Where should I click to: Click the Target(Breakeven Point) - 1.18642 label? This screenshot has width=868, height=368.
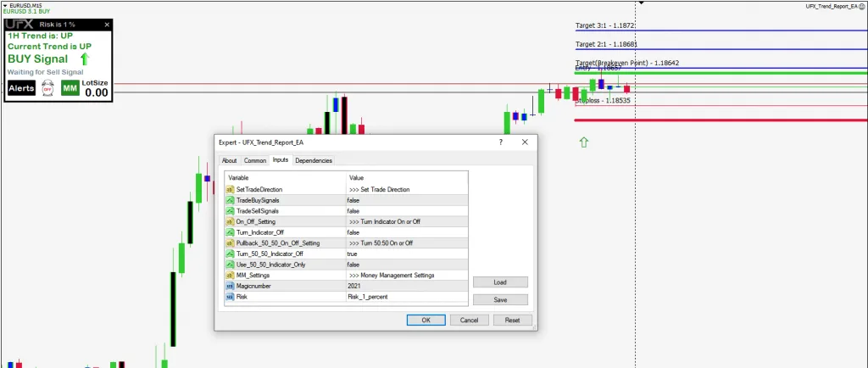[x=627, y=63]
